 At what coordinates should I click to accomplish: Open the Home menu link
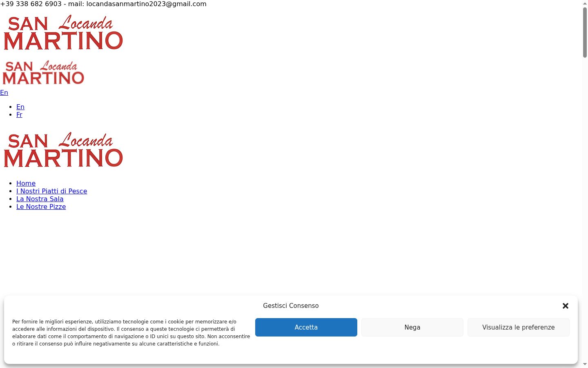pos(26,183)
